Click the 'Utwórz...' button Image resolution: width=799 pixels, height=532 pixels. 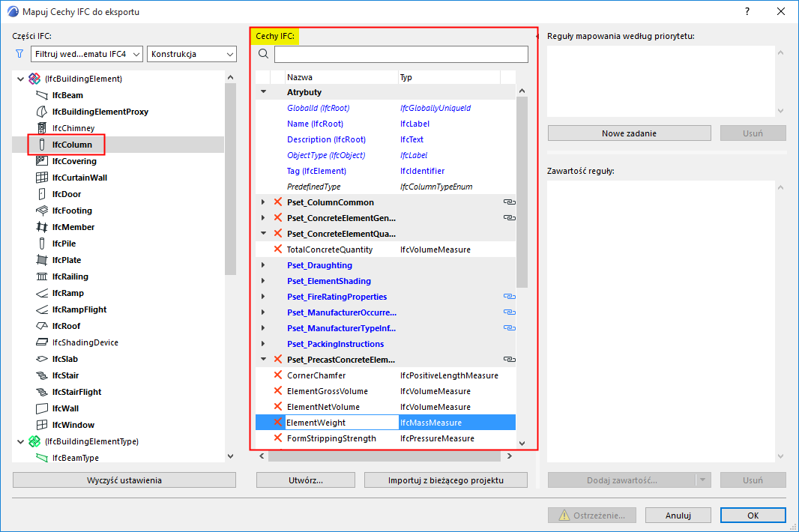[x=306, y=480]
